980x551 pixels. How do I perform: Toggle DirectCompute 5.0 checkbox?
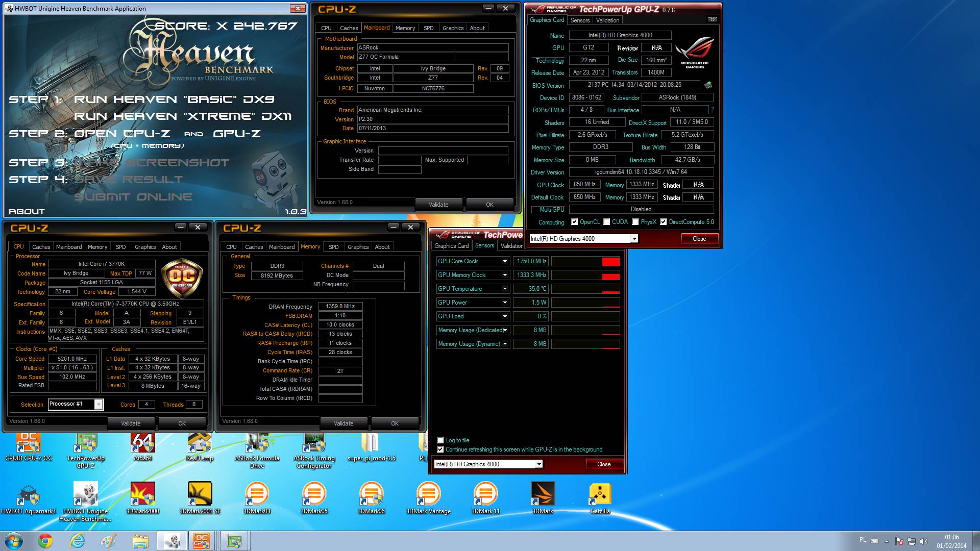664,222
